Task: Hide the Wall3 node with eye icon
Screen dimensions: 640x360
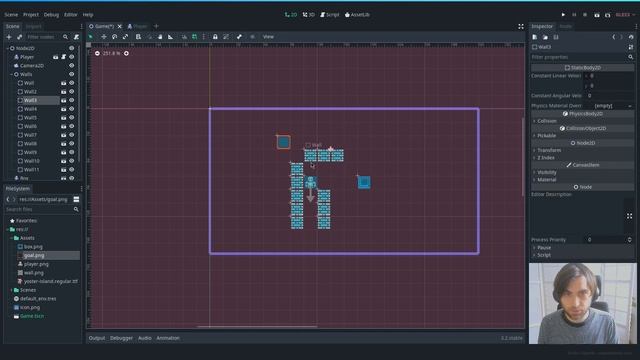Action: tap(71, 100)
